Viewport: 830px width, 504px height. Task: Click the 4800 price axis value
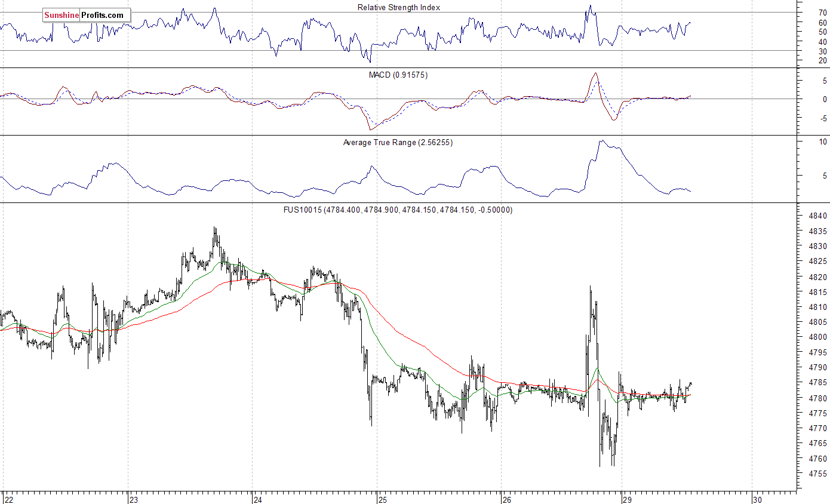click(819, 337)
